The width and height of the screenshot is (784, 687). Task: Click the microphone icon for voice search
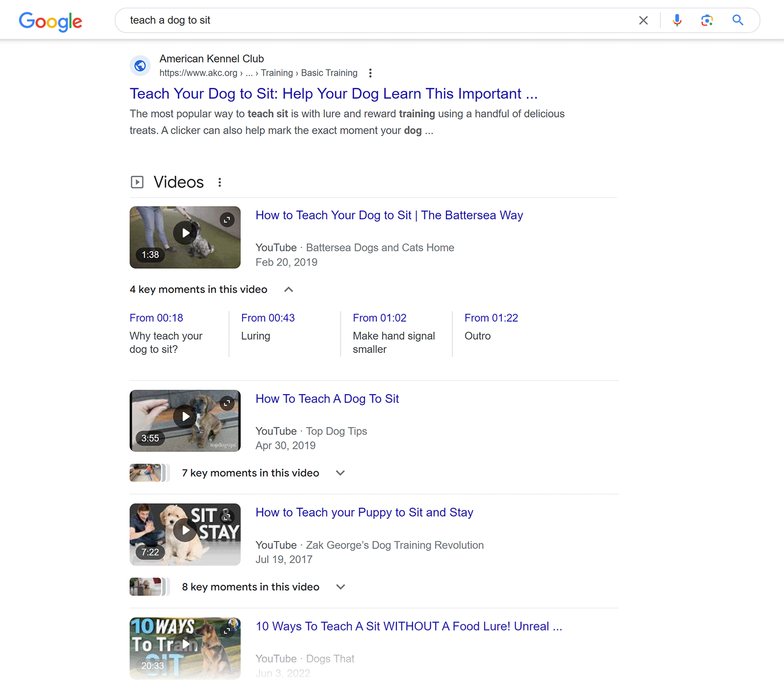click(677, 20)
